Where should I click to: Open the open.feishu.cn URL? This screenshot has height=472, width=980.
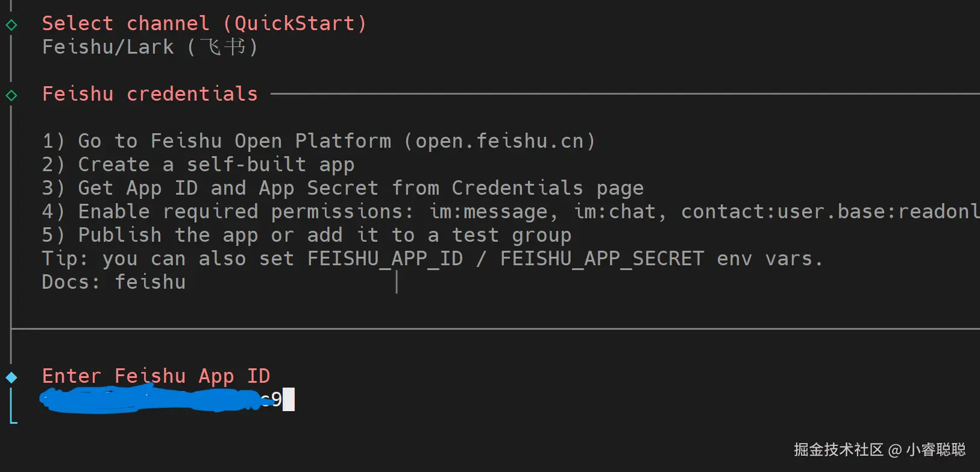click(x=500, y=141)
